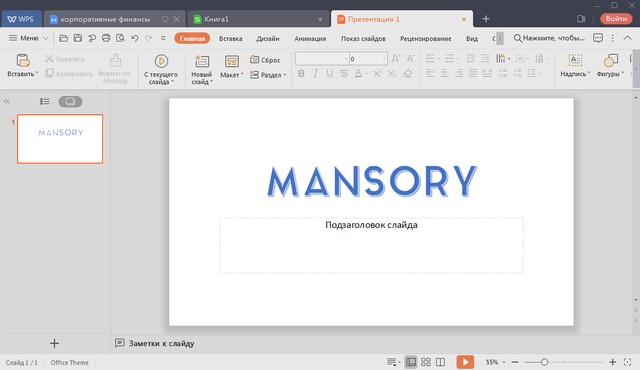This screenshot has width=640, height=370.
Task: Add a new slide via Новый слайд icon
Action: tap(202, 62)
